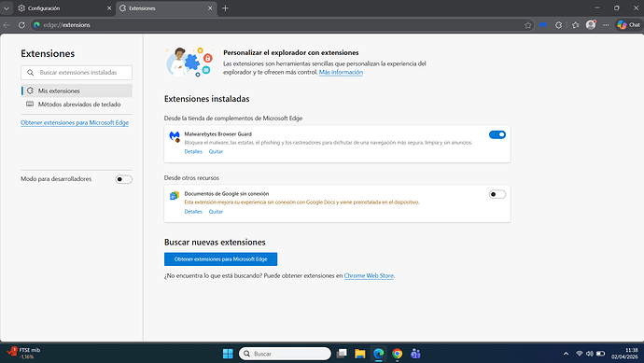
Task: Reload the page with refresh icon
Action: click(x=21, y=25)
